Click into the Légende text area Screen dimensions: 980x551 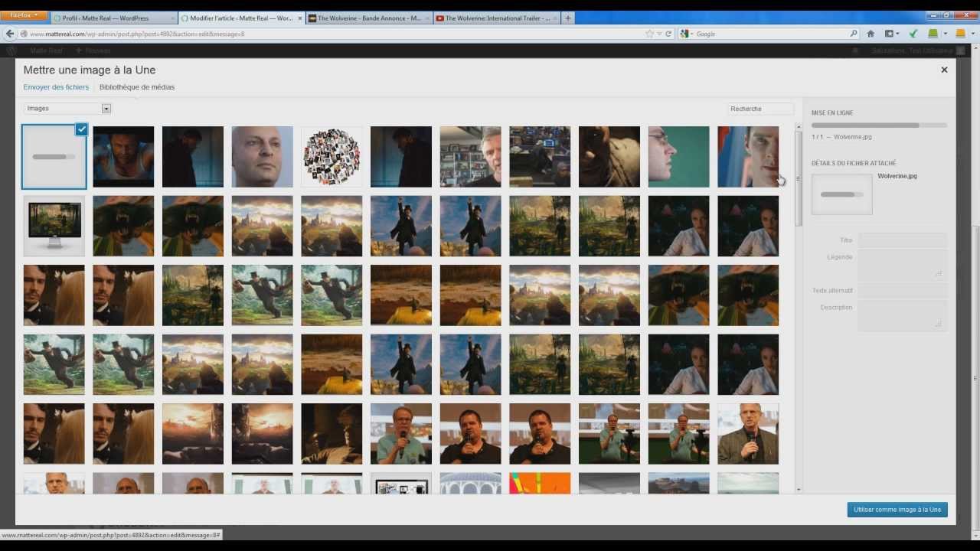click(902, 265)
